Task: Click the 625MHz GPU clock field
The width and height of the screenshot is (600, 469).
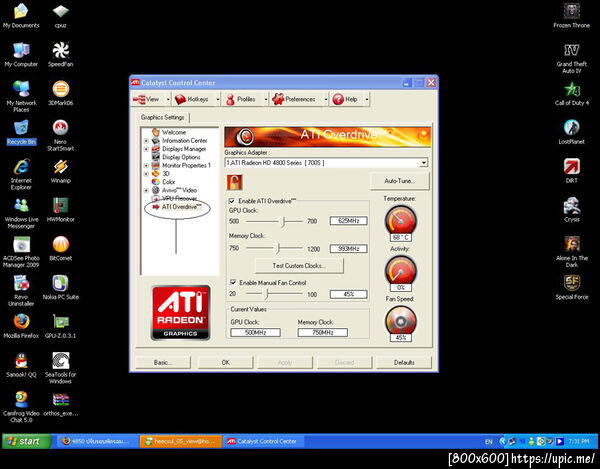Action: pyautogui.click(x=349, y=221)
